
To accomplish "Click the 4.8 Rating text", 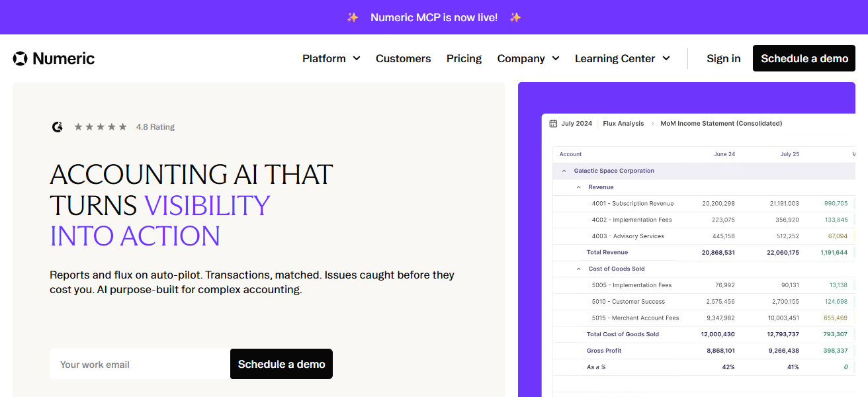I will (155, 126).
